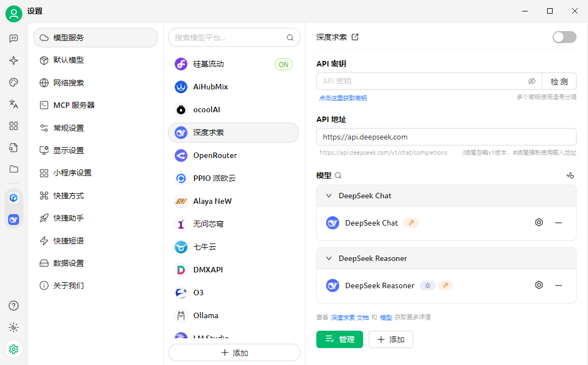Image resolution: width=588 pixels, height=365 pixels.
Task: Open settings for the DeepSeek Chat model
Action: [539, 222]
